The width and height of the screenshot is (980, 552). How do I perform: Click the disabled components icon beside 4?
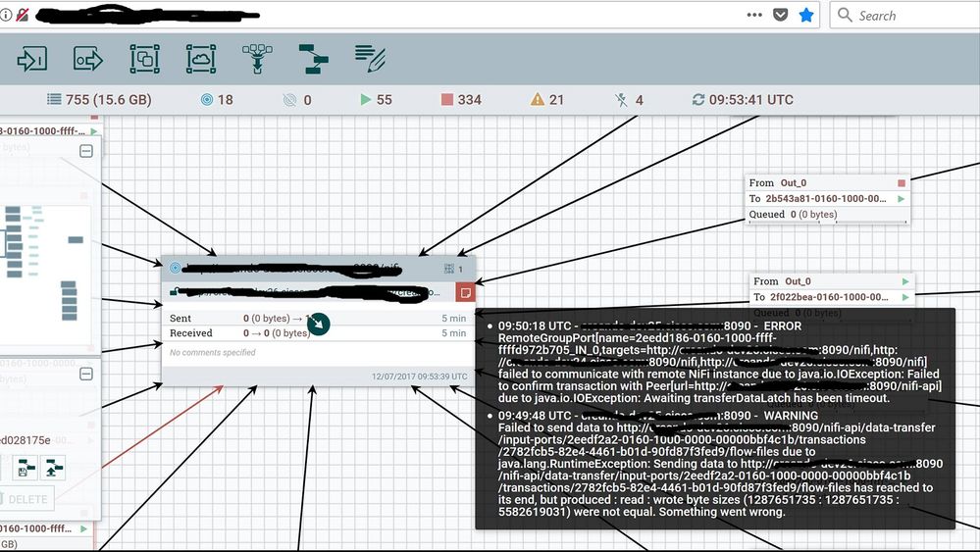621,99
